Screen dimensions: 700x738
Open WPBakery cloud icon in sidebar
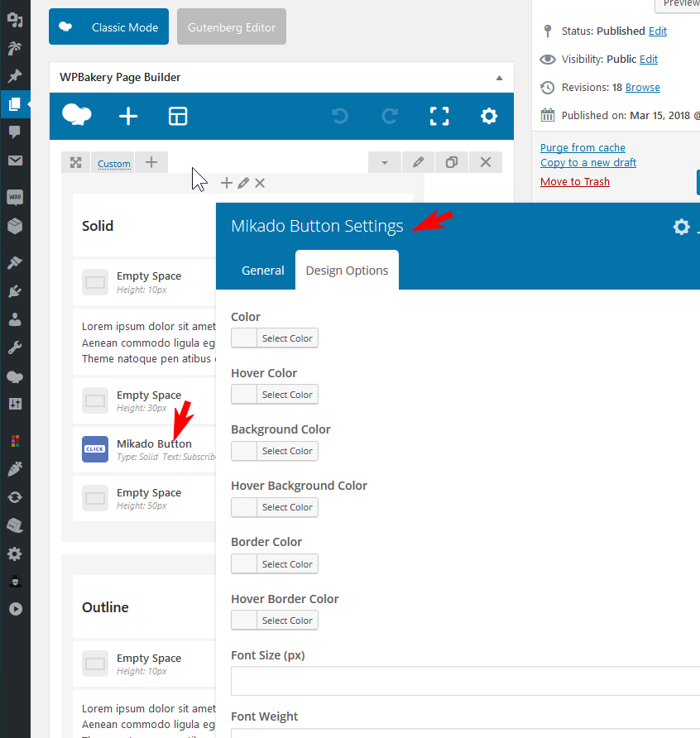(15, 376)
